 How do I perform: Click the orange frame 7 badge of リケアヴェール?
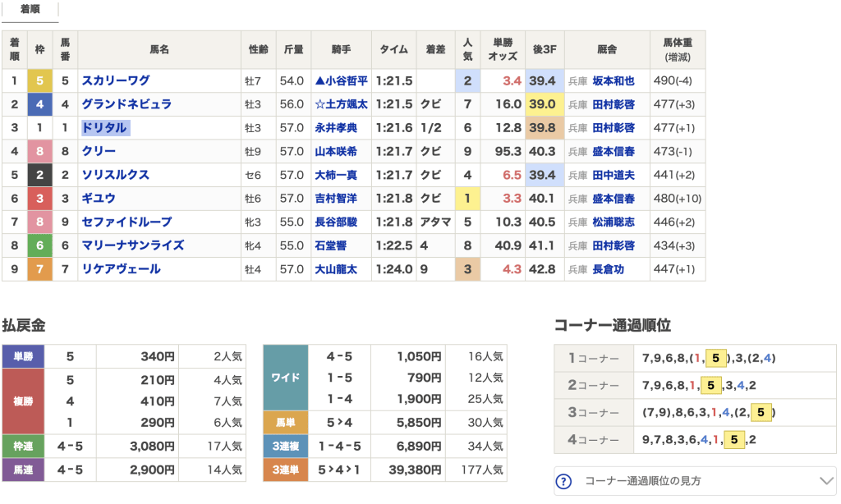39,270
